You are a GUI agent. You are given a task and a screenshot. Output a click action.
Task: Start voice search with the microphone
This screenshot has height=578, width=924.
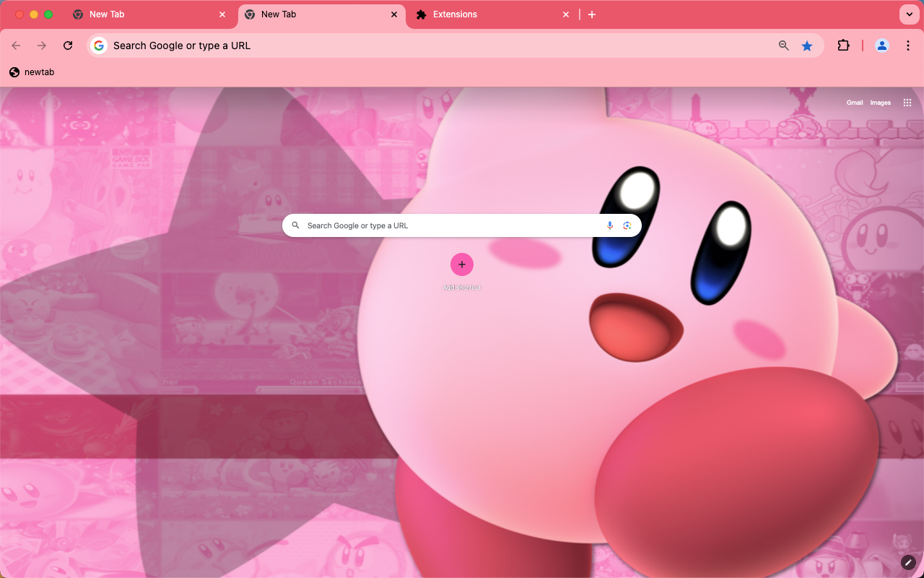pyautogui.click(x=610, y=225)
